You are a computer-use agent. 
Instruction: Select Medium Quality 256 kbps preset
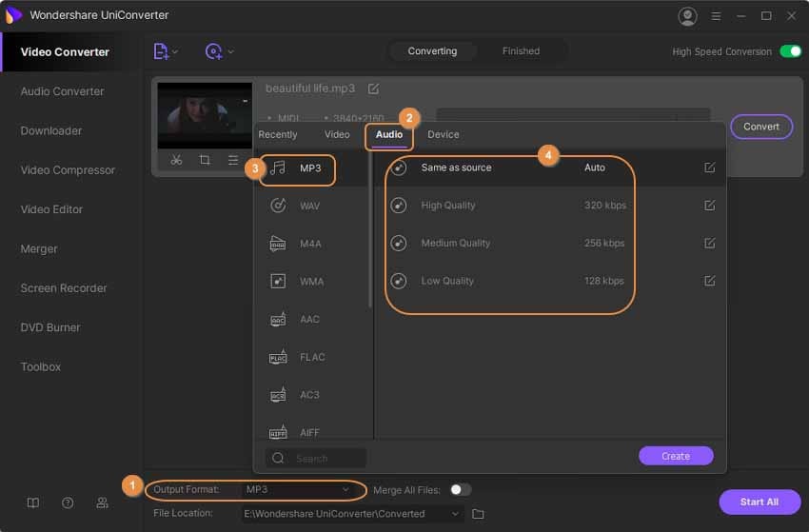[550, 243]
